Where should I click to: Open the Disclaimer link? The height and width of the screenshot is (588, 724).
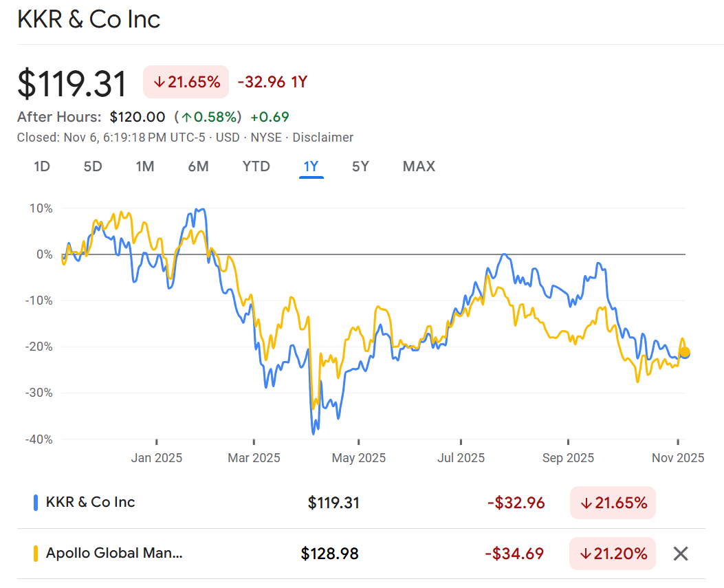pos(323,138)
